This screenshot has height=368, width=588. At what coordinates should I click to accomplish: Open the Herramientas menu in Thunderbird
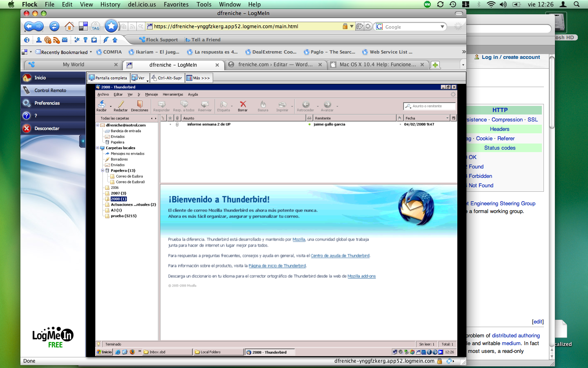click(173, 94)
